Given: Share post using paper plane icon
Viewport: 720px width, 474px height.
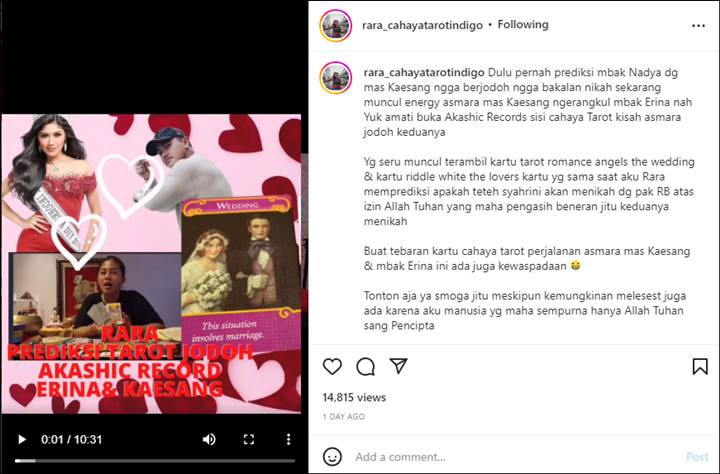Looking at the screenshot, I should click(398, 366).
